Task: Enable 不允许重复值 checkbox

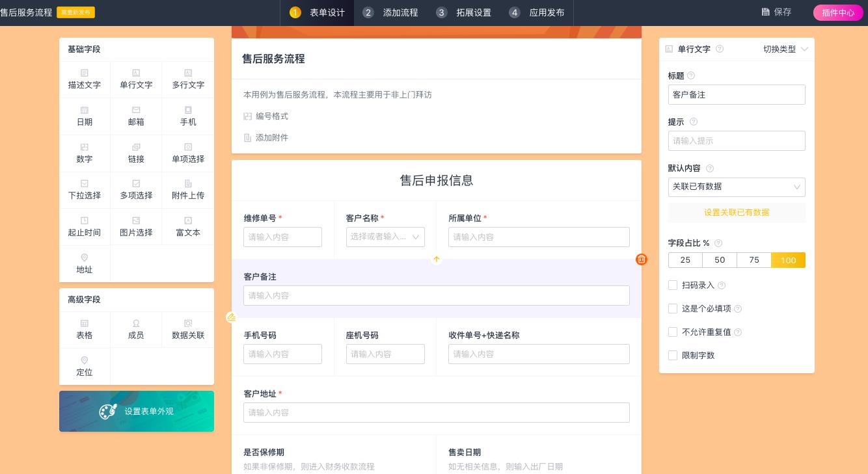Action: (x=673, y=332)
